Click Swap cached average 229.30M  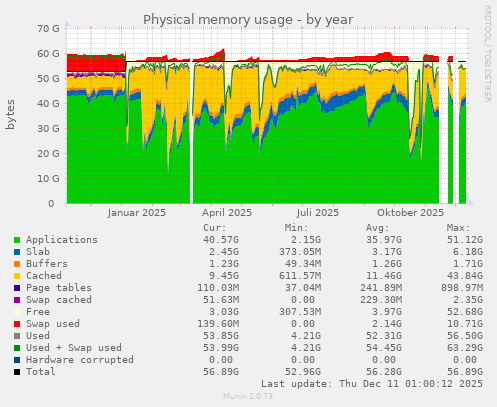[381, 300]
